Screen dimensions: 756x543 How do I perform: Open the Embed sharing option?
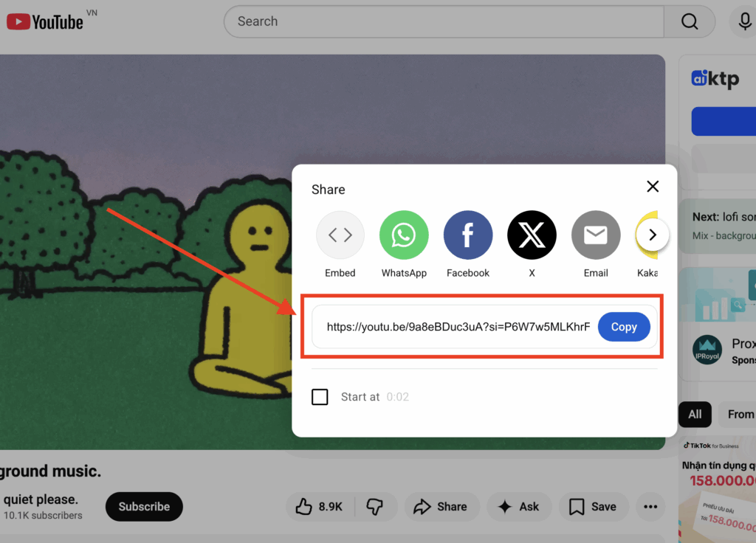pyautogui.click(x=340, y=235)
